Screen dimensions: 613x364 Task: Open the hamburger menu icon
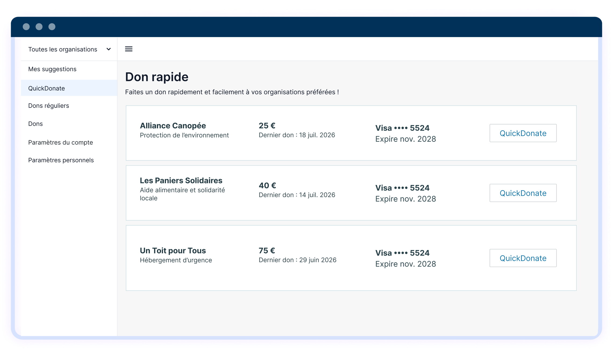point(129,49)
